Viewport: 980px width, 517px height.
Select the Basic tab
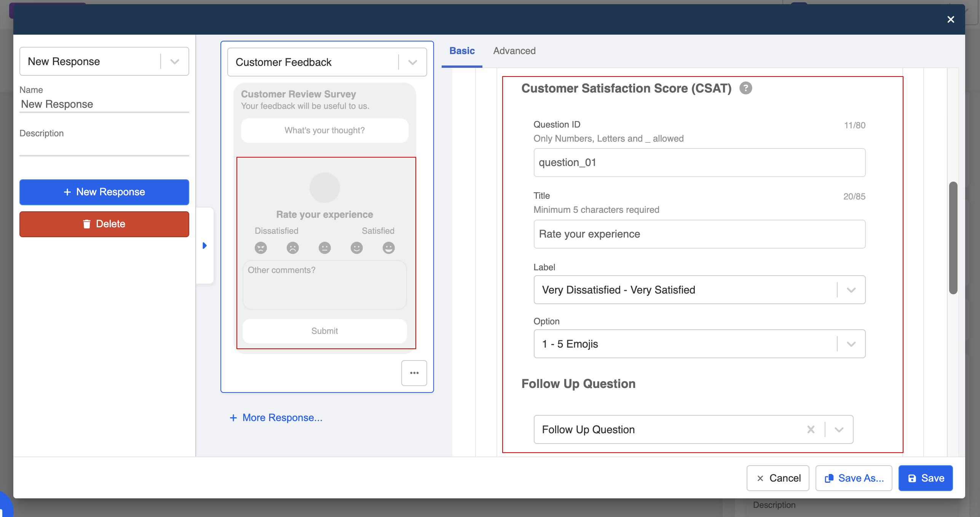coord(462,51)
